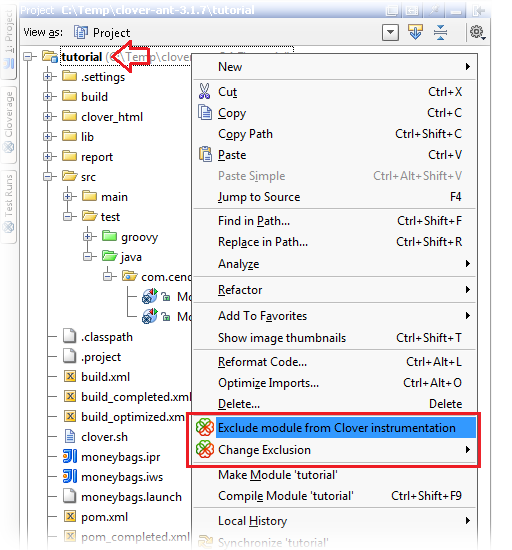Click the Project view icon next to View as
Screen dimensions: 512x550
81,33
